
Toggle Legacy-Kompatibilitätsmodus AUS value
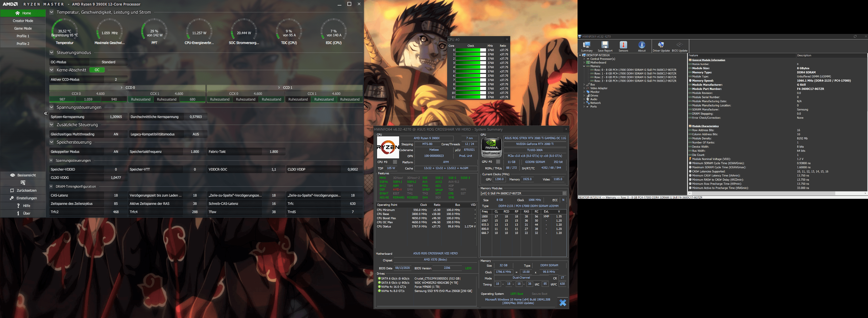(x=196, y=134)
